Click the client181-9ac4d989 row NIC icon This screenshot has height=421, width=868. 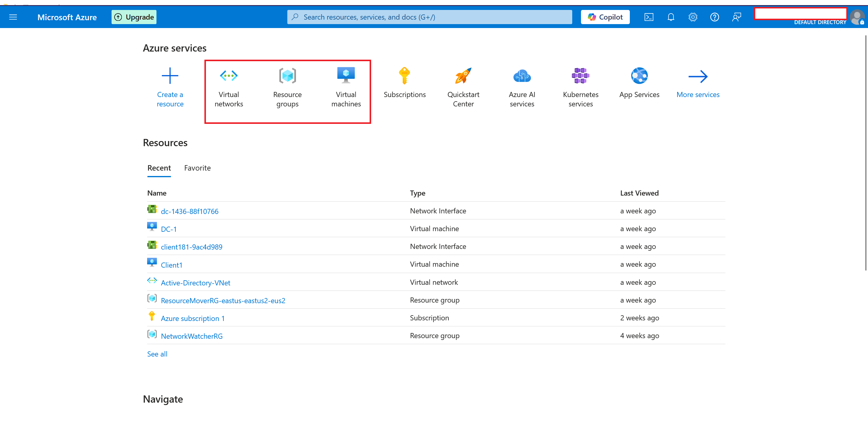click(152, 245)
